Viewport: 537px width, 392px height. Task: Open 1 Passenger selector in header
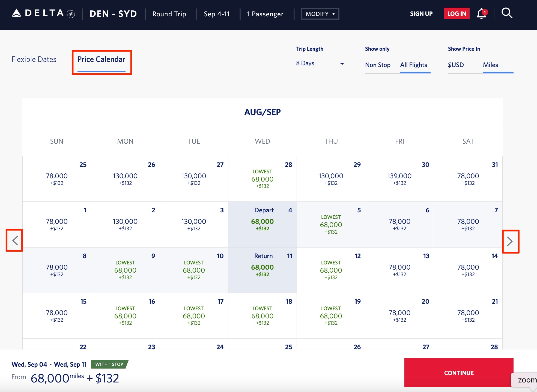coord(265,14)
